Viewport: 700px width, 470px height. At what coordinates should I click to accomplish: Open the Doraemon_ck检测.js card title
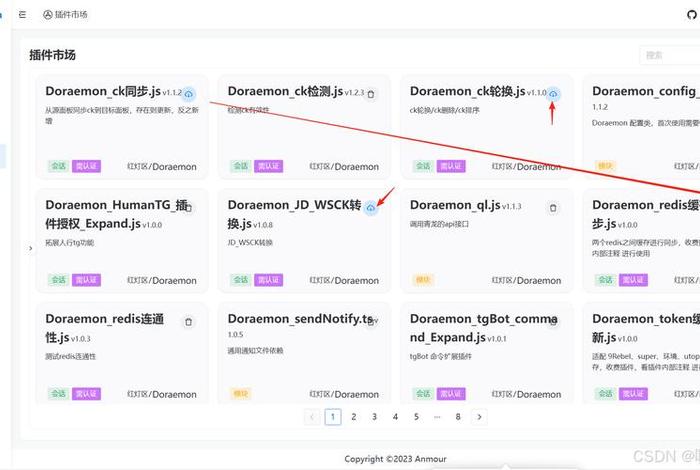(285, 91)
